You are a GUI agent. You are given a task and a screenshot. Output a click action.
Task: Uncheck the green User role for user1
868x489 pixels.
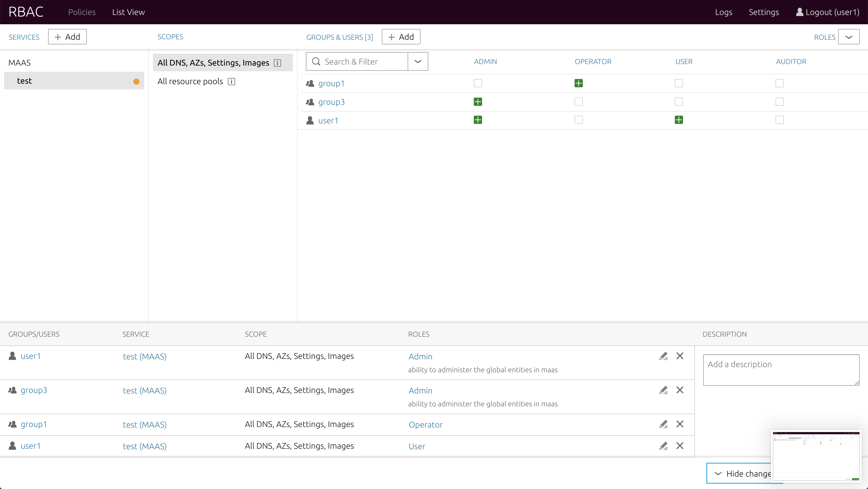tap(679, 120)
